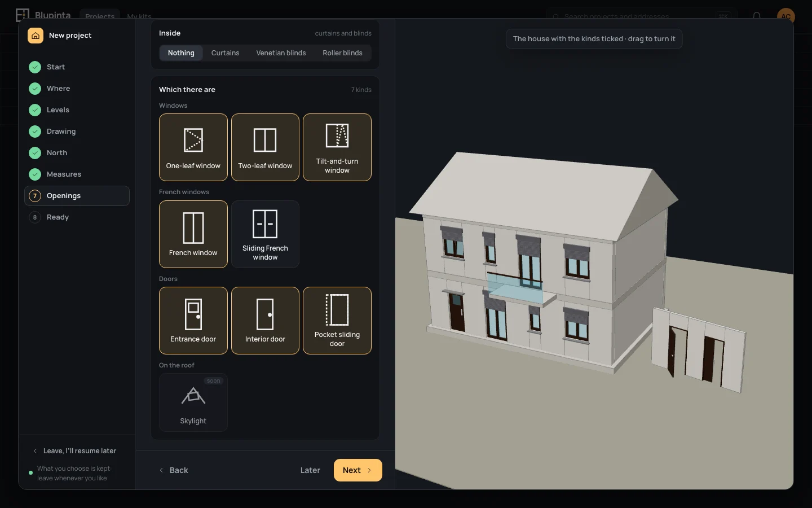Viewport: 812px width, 508px height.
Task: Click the New project house icon
Action: [x=36, y=36]
